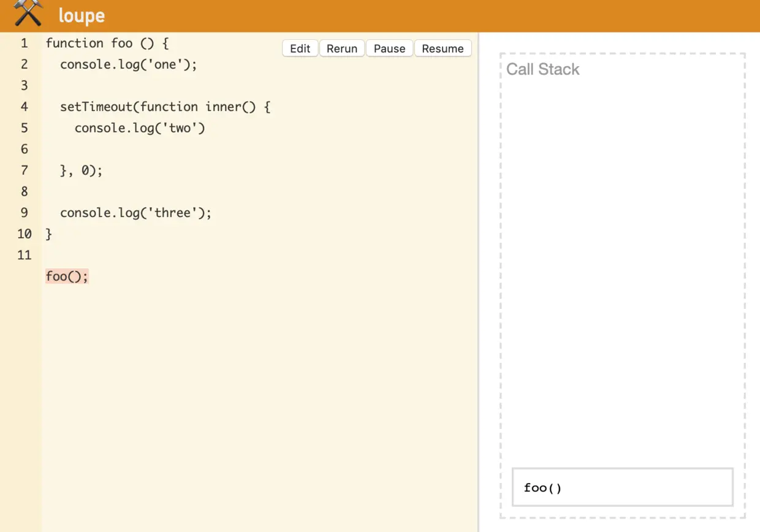
Task: Click line number 1 in the gutter
Action: [25, 43]
